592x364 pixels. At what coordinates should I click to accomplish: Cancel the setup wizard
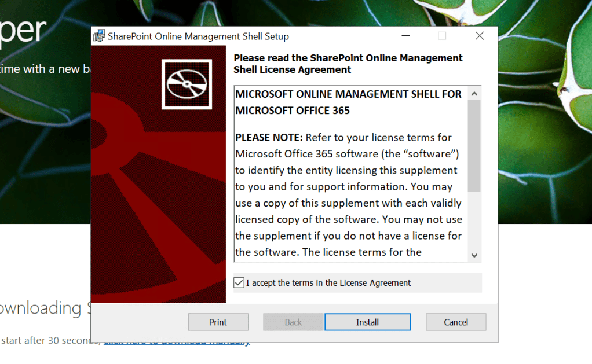click(456, 322)
